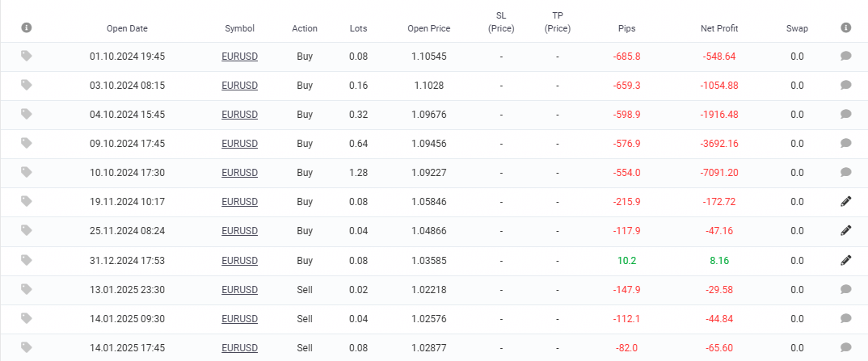Click the info icon in the left header column
868x361 pixels.
click(26, 27)
